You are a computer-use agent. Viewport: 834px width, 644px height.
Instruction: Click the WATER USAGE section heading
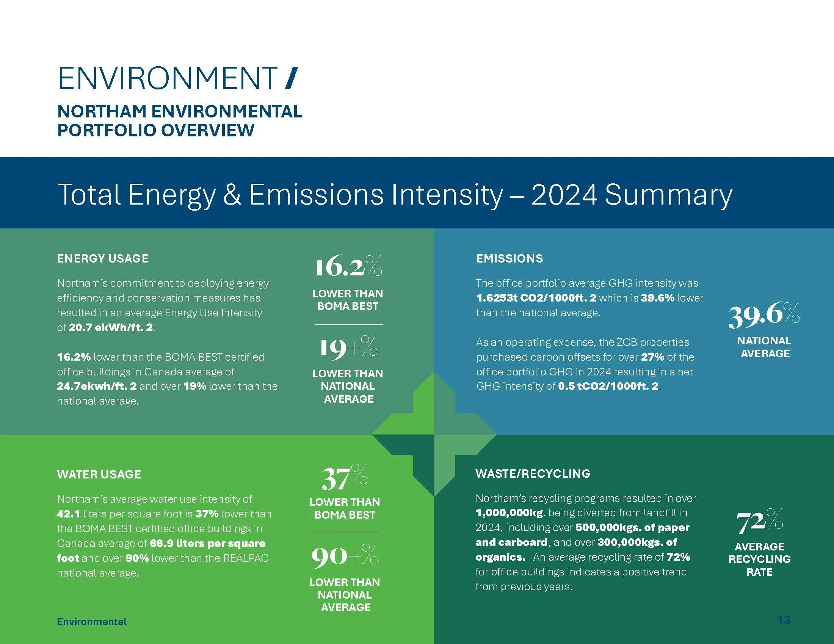(x=99, y=474)
